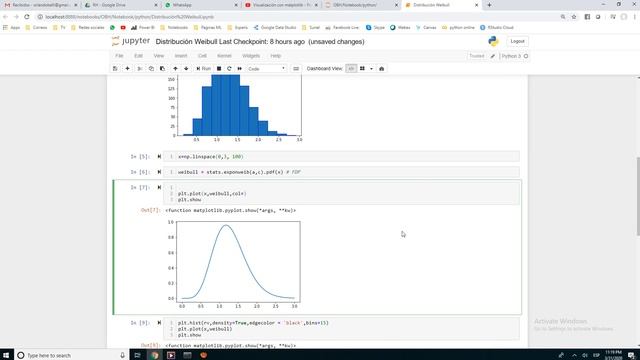Open the dashboard preview icon
This screenshot has height=360, width=640.
click(382, 69)
